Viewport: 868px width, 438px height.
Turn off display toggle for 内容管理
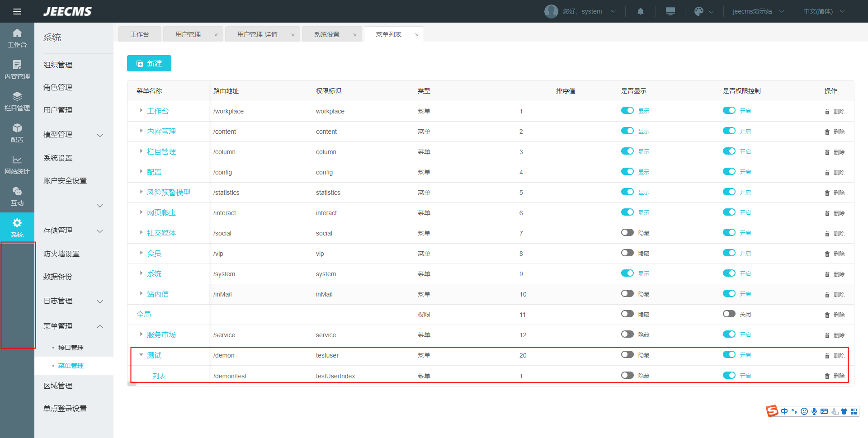click(x=627, y=131)
